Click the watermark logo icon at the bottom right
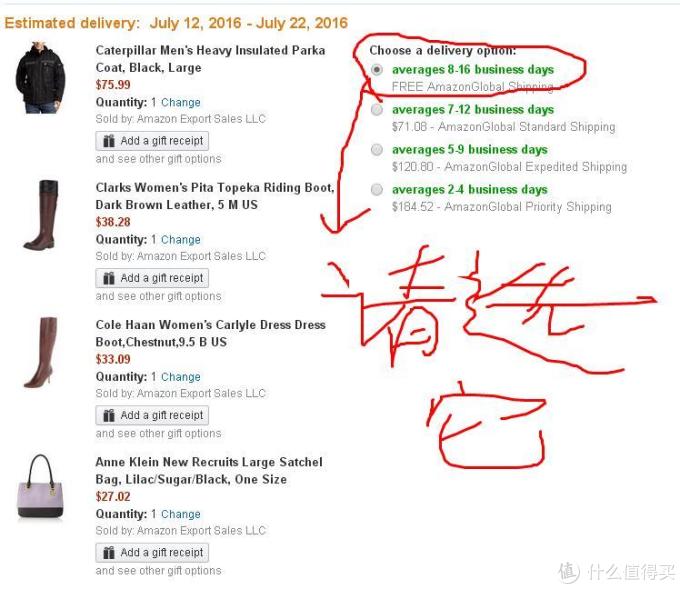Image resolution: width=680 pixels, height=589 pixels. pos(569,573)
